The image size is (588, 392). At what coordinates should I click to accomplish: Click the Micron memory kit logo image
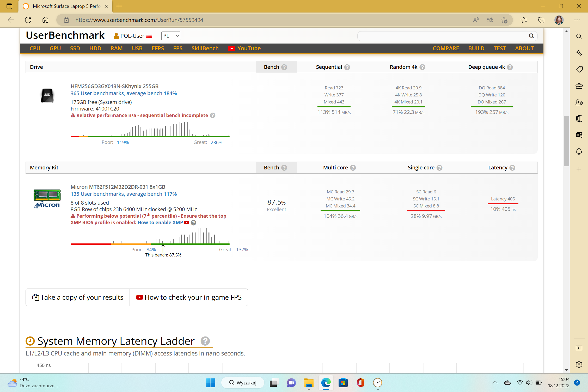(x=47, y=199)
